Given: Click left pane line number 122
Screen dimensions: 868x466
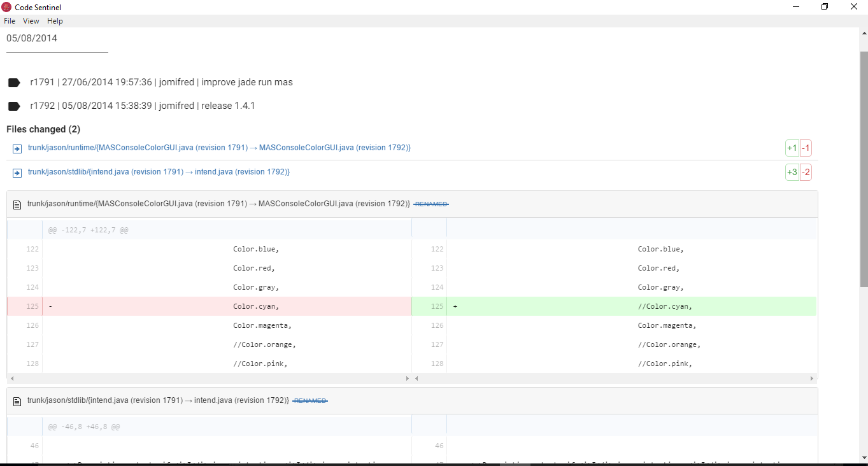Looking at the screenshot, I should 32,249.
